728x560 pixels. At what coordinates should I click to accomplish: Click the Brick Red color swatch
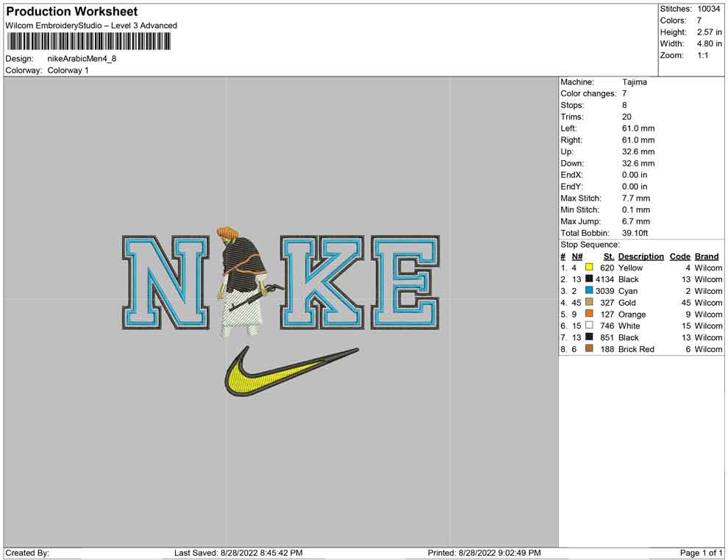pyautogui.click(x=589, y=349)
